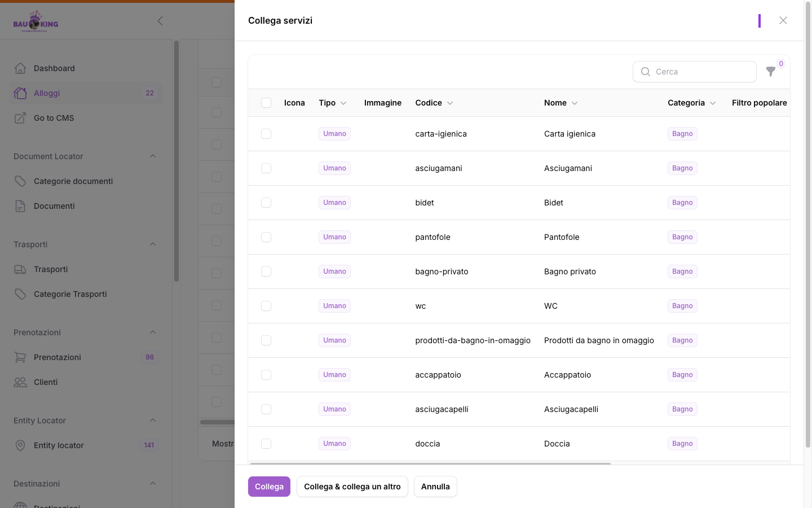Check the bagno-privato row checkbox
Image resolution: width=812 pixels, height=508 pixels.
click(x=266, y=271)
